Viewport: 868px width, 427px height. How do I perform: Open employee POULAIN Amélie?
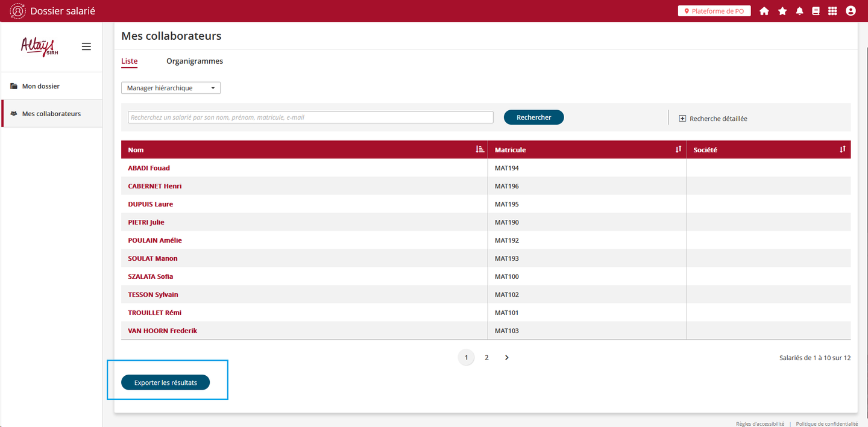[155, 240]
